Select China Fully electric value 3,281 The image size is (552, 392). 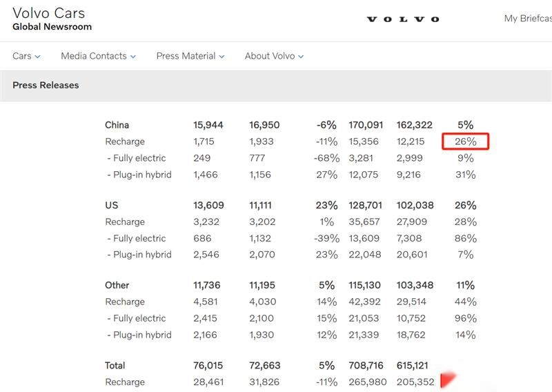pyautogui.click(x=361, y=158)
